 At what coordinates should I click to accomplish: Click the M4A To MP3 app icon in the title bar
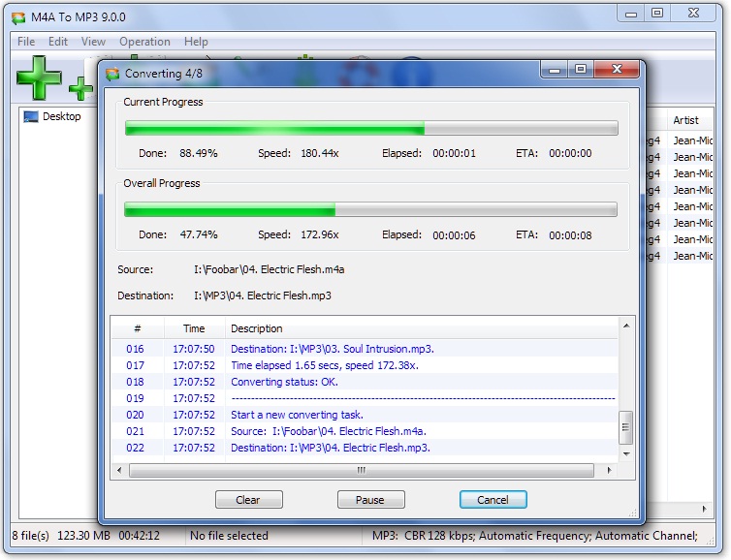pyautogui.click(x=18, y=17)
